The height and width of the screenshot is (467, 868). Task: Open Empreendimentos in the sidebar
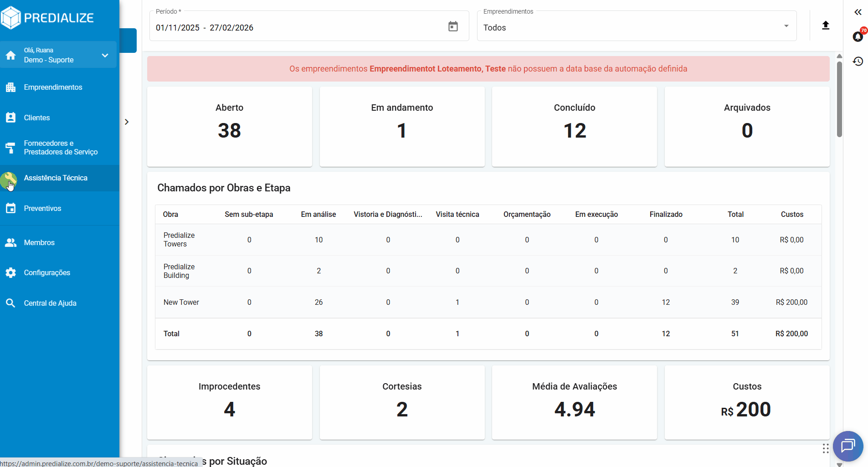click(x=53, y=87)
